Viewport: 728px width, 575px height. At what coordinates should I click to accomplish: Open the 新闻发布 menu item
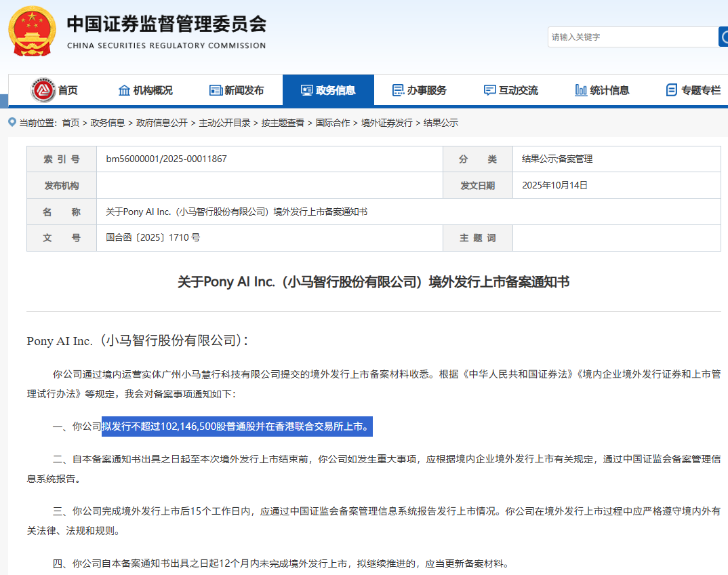pos(244,90)
